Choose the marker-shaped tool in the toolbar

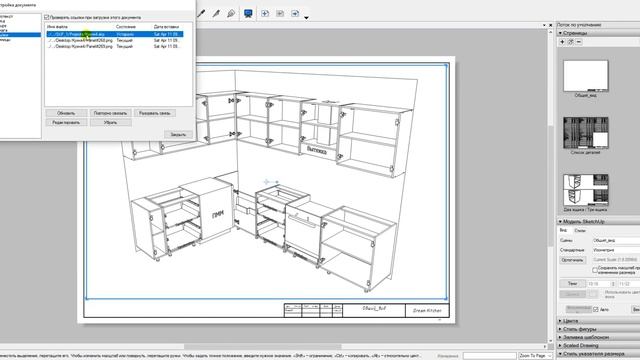[x=231, y=13]
